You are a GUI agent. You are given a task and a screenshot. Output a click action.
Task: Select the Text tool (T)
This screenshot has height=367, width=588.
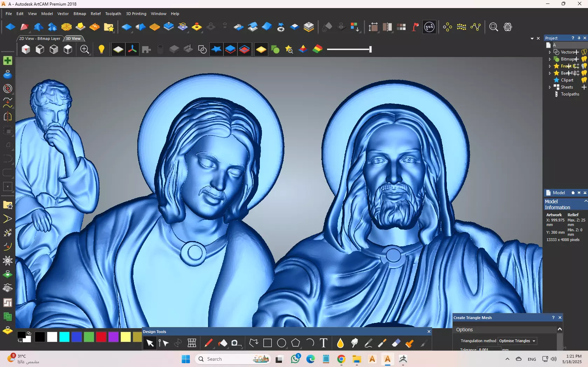324,343
